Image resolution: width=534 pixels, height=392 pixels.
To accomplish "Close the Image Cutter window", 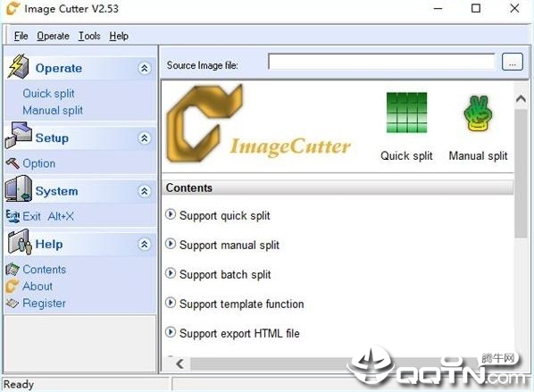I will click(514, 9).
